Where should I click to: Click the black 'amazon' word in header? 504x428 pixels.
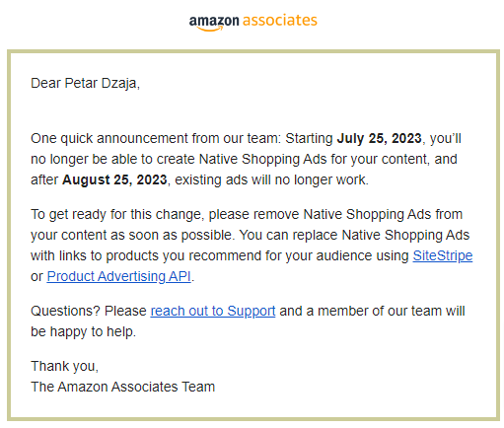click(214, 21)
